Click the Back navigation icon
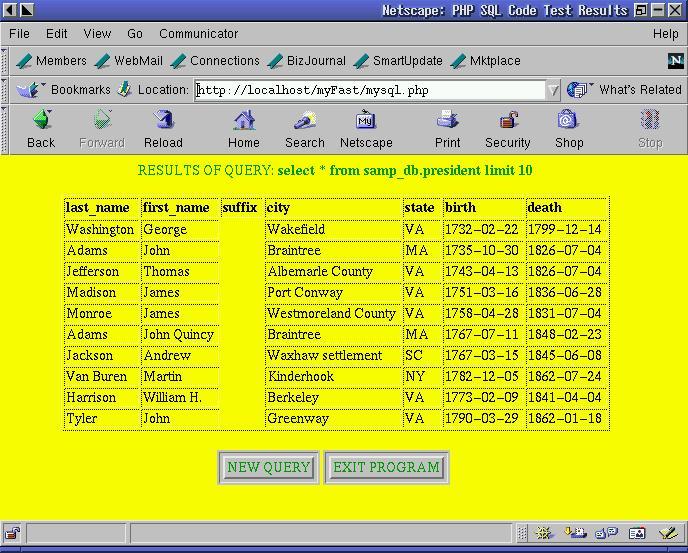Screen dimensions: 688x553 [x=41, y=129]
